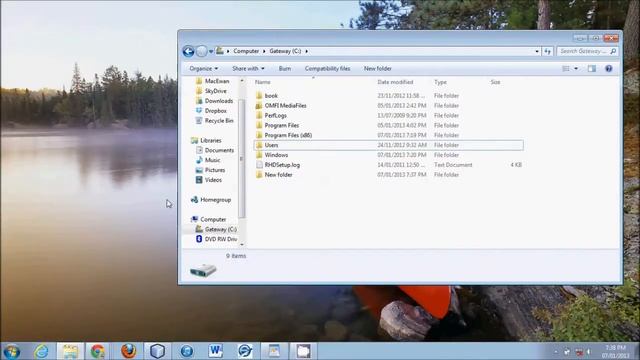Select the Program Files folder icon

click(259, 125)
